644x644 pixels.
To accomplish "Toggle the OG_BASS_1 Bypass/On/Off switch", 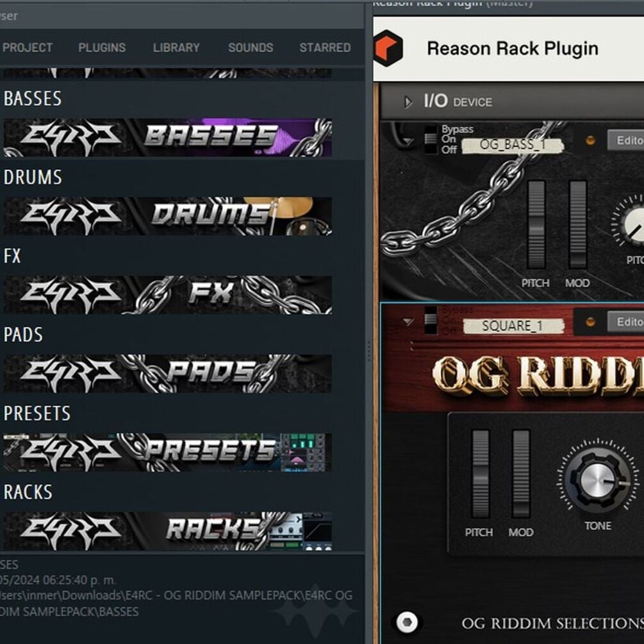I will (x=431, y=139).
